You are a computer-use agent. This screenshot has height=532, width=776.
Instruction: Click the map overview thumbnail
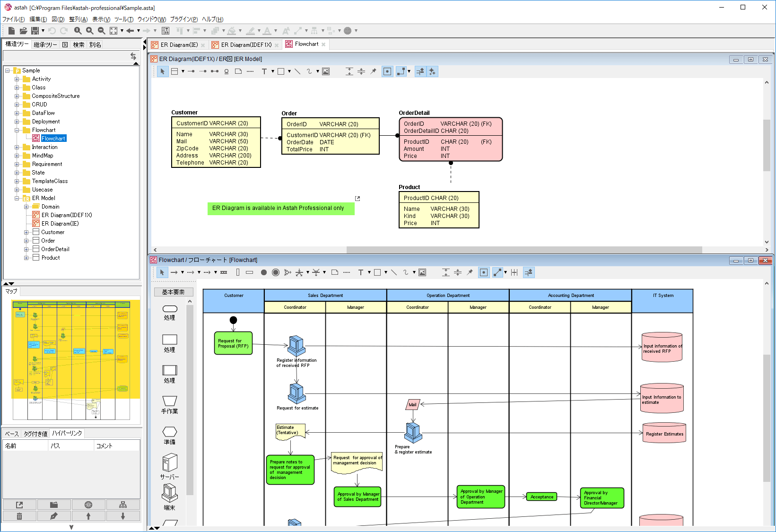[x=71, y=359]
